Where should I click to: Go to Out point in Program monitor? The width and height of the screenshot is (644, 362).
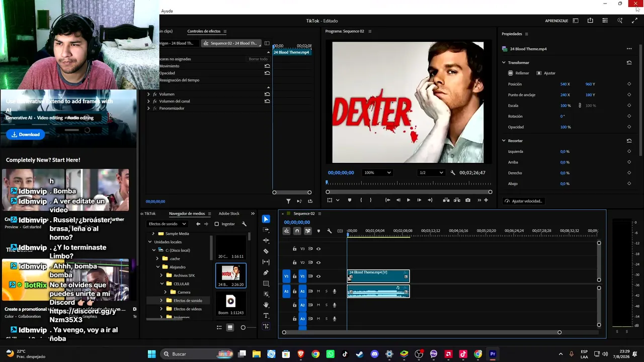click(430, 200)
